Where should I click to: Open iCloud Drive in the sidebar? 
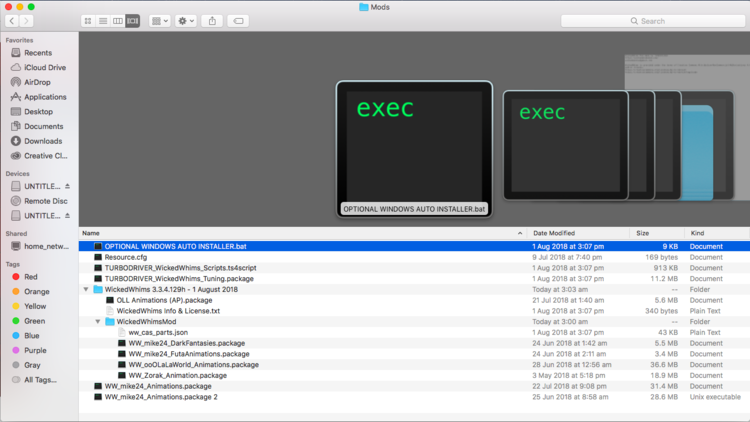[45, 67]
